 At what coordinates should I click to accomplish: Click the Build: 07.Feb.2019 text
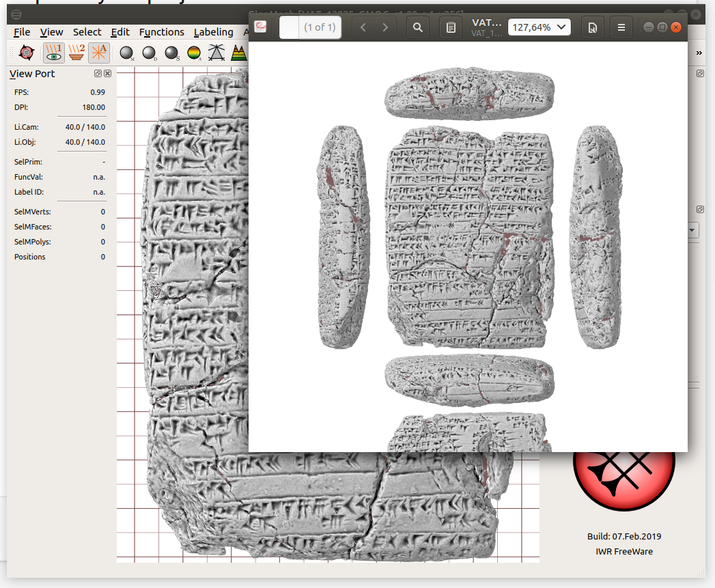point(624,537)
